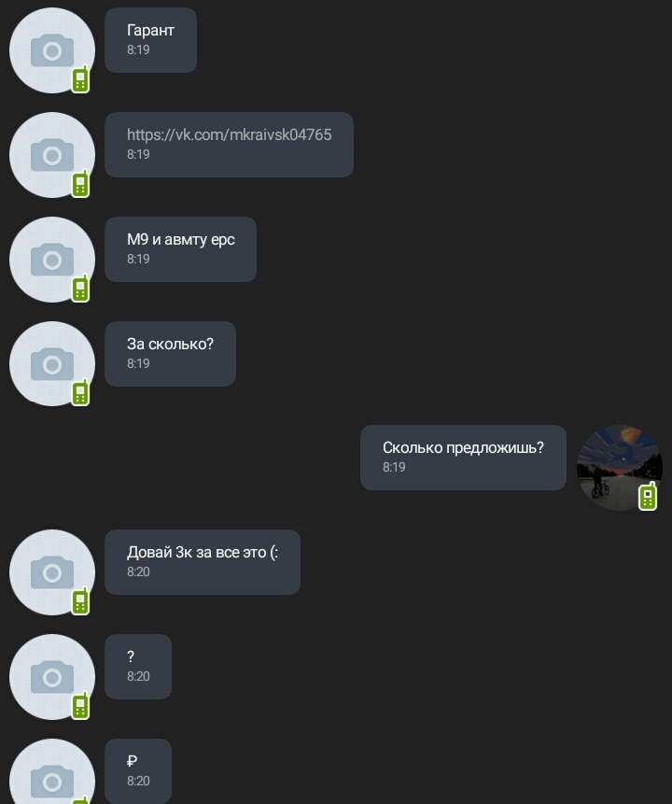This screenshot has width=672, height=804.
Task: Select the 'Довай 3к за все это (:' message
Action: tap(203, 562)
